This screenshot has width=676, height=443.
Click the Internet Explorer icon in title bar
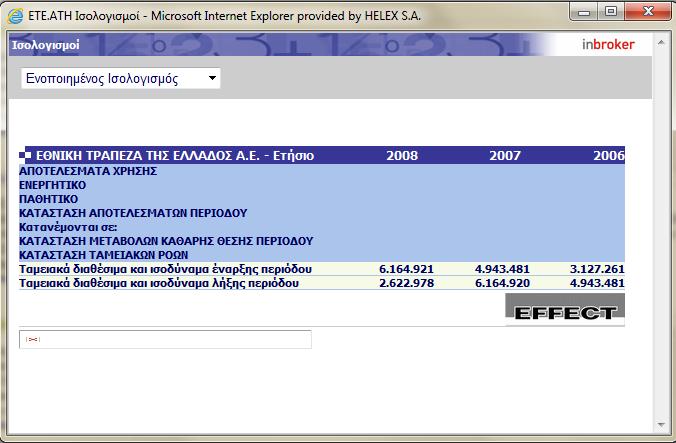tap(15, 16)
